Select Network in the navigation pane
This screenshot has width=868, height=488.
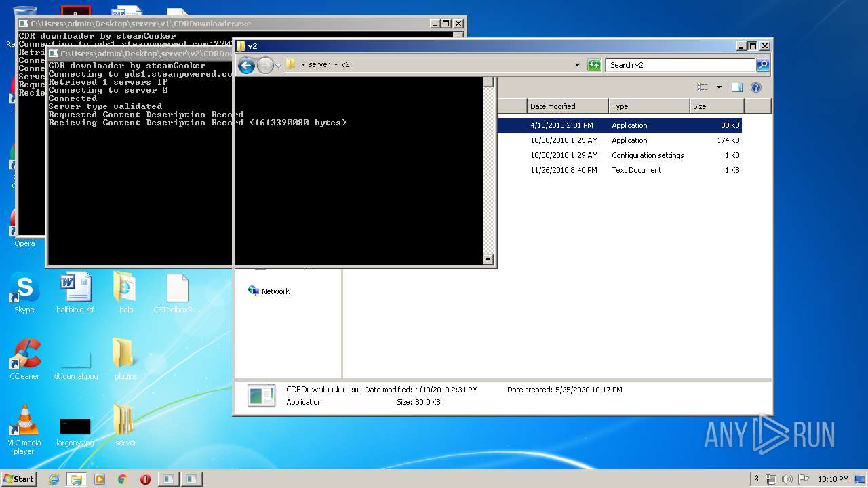[269, 291]
